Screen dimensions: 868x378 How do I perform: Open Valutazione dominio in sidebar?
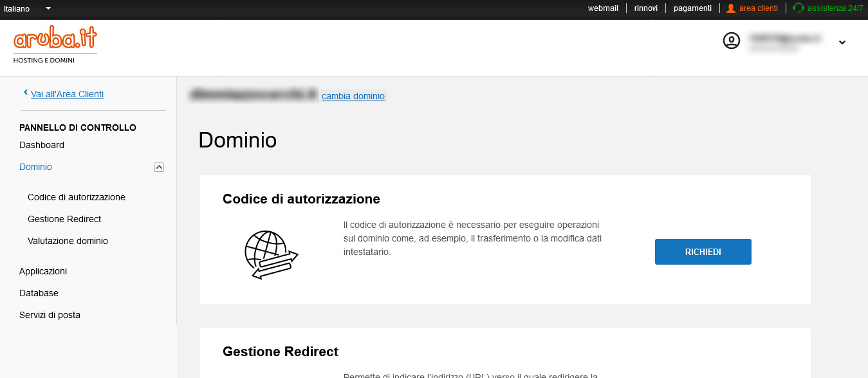pos(68,241)
